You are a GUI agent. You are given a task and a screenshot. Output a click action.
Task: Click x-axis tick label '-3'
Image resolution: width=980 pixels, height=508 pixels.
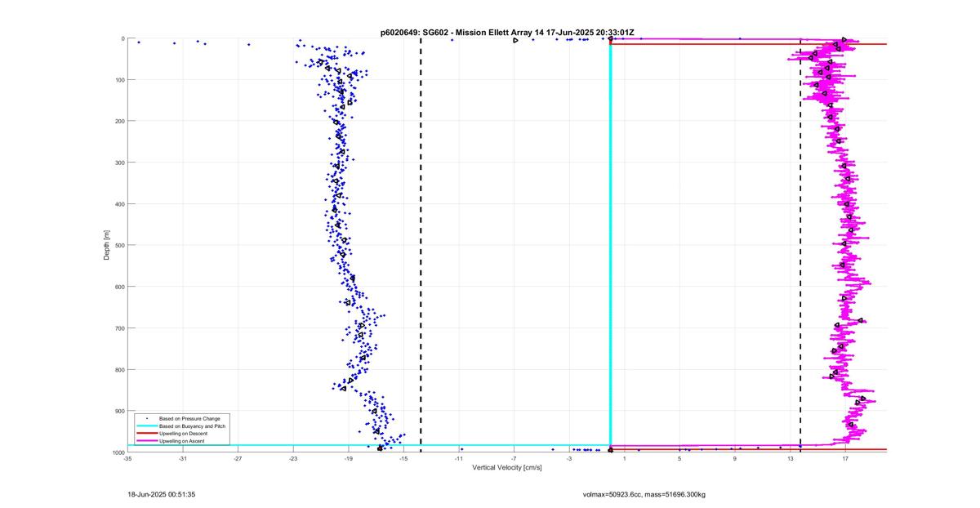569,458
